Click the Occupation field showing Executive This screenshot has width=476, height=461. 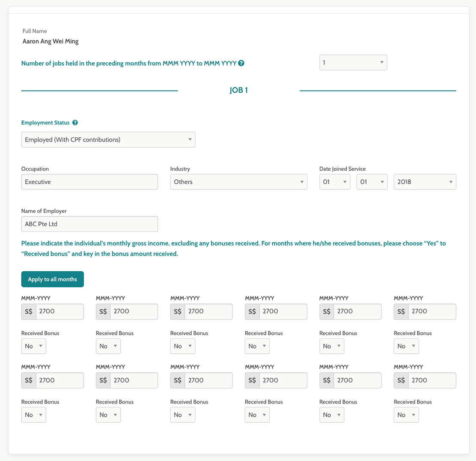pos(89,182)
